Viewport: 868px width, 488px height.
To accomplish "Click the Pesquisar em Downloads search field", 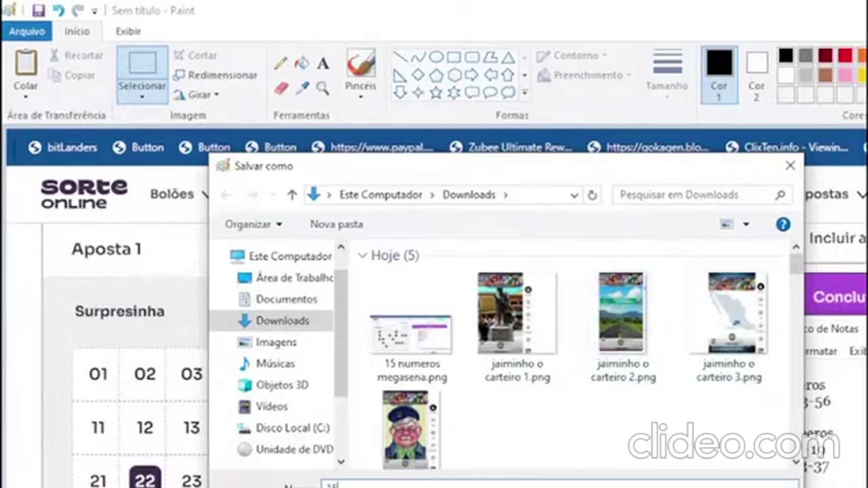I will click(701, 195).
